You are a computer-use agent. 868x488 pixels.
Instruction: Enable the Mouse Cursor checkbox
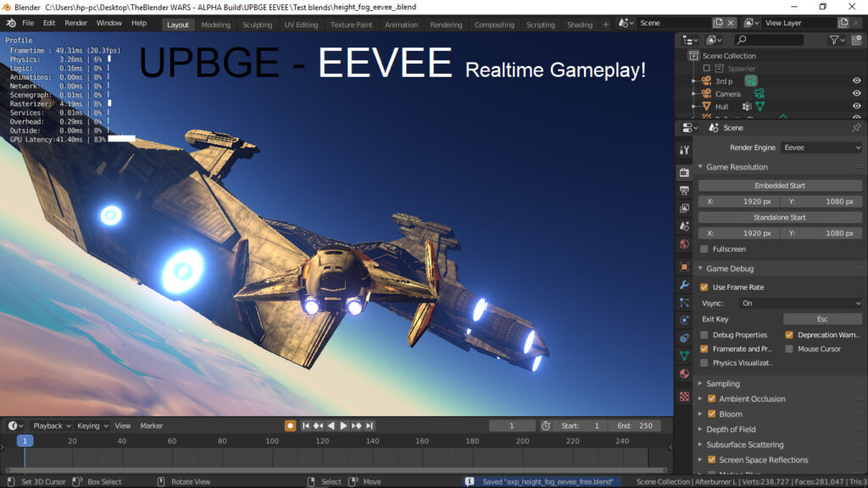789,349
